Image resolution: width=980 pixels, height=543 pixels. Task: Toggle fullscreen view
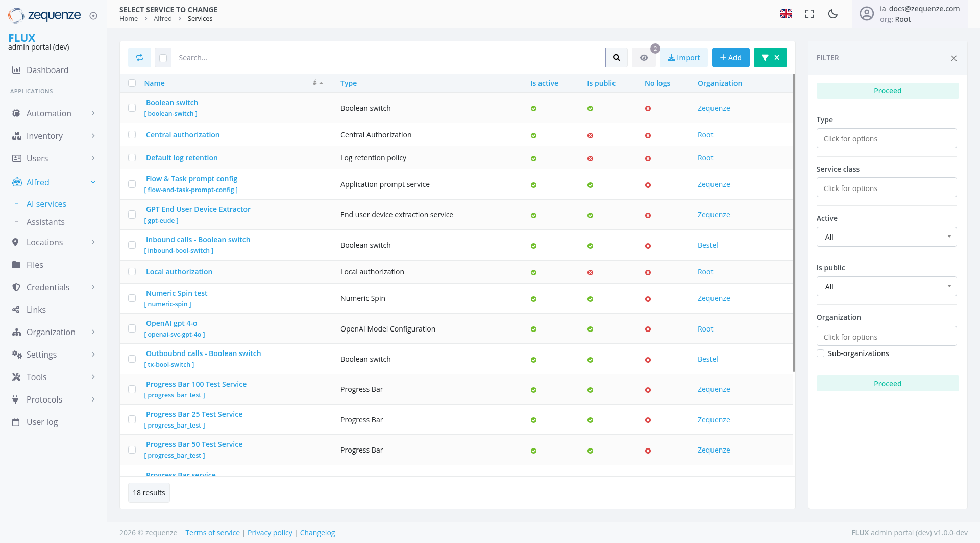click(x=809, y=14)
